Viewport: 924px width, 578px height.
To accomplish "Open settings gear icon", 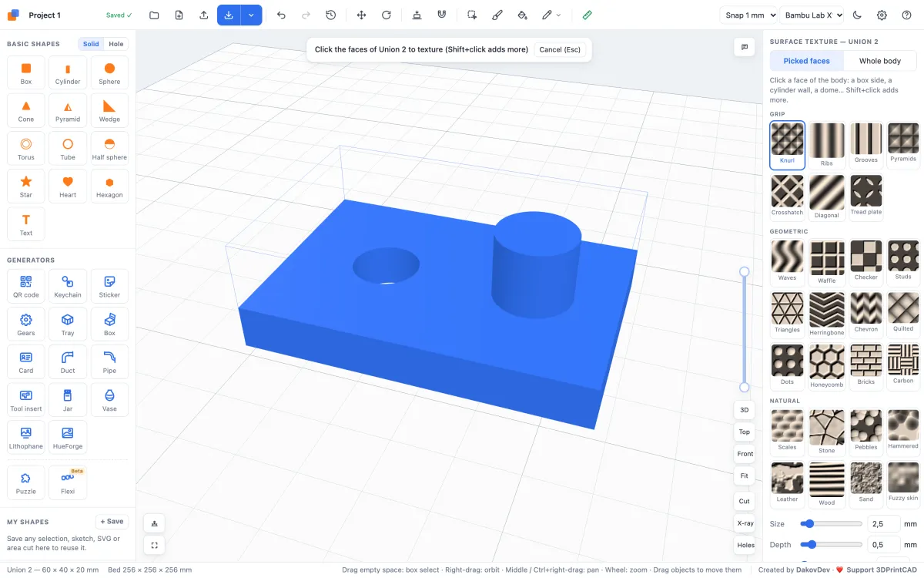I will [x=882, y=15].
